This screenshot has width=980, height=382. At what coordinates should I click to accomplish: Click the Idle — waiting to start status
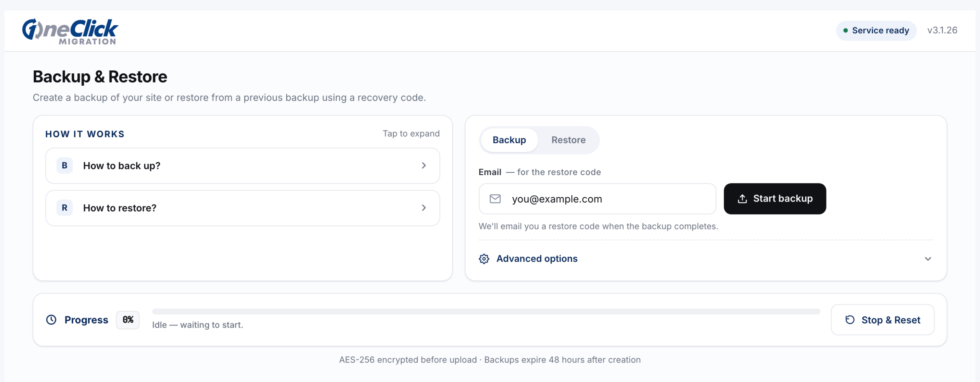coord(198,325)
